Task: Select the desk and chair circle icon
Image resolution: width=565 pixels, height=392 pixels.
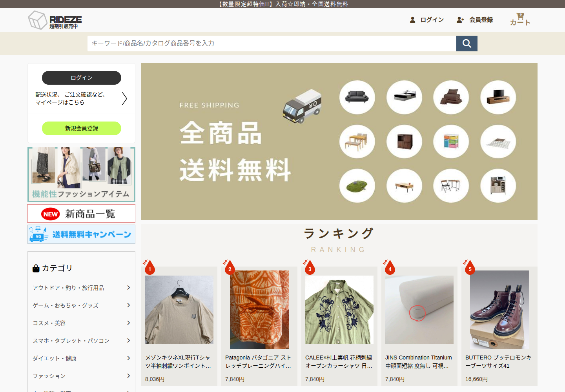Action: [451, 186]
